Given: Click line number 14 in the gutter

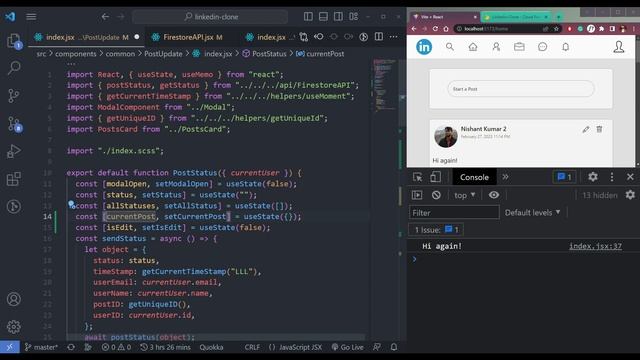Looking at the screenshot, I should click(47, 217).
